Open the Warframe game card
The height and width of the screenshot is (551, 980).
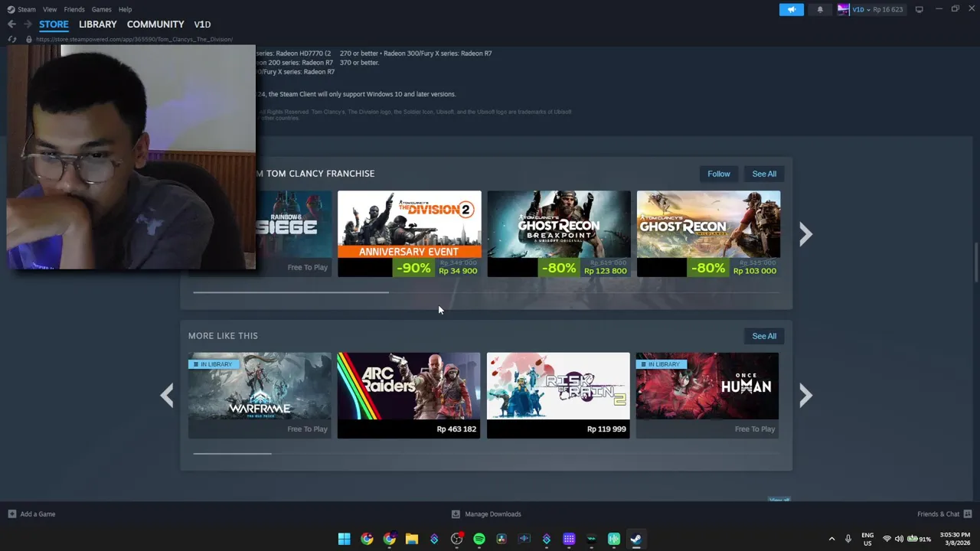[260, 396]
